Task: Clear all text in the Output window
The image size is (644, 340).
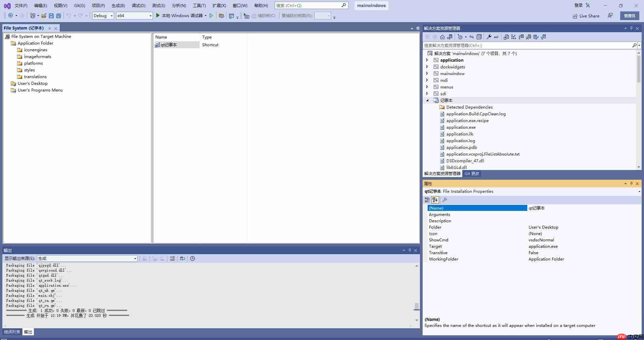Action: click(172, 259)
